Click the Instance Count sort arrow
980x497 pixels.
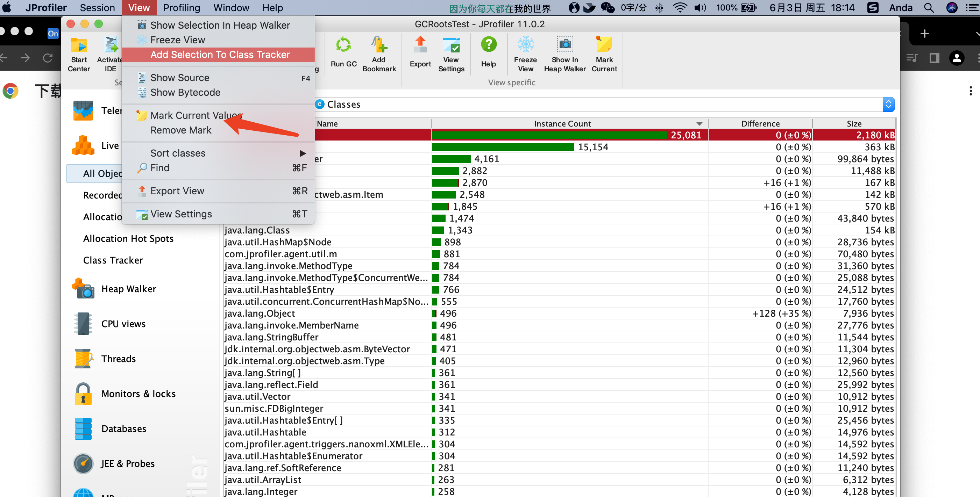699,124
